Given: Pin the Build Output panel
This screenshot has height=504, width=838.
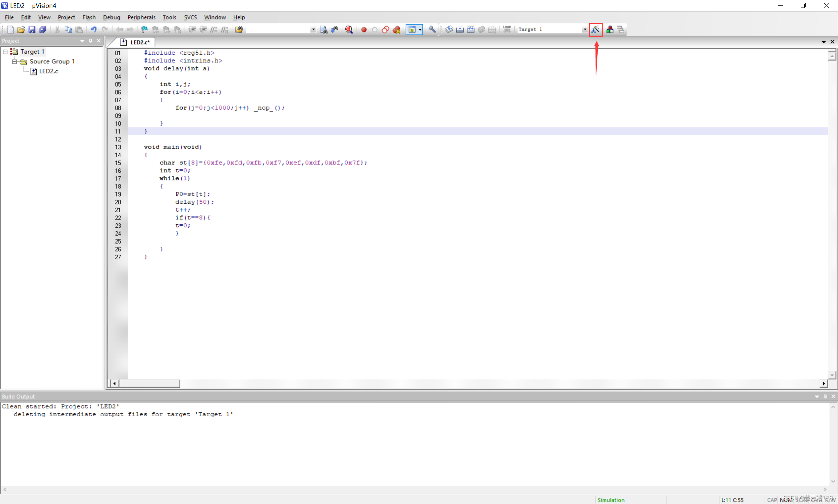Looking at the screenshot, I should click(825, 396).
